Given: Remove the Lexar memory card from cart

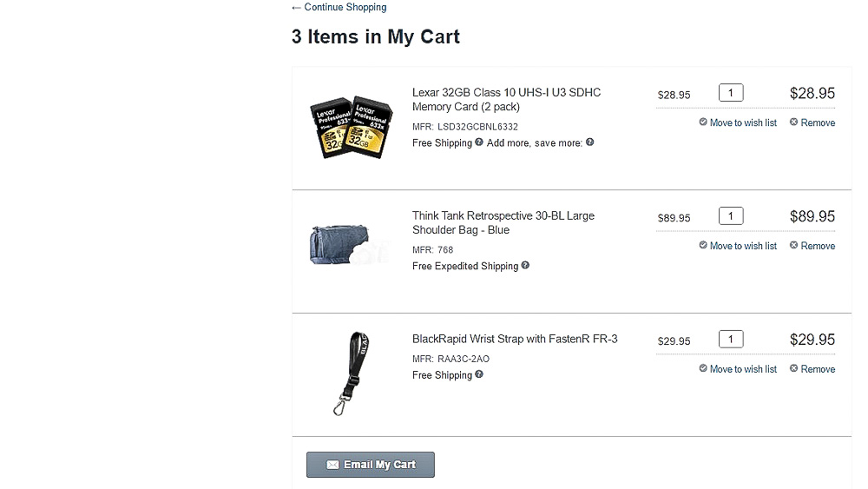Looking at the screenshot, I should (x=812, y=123).
